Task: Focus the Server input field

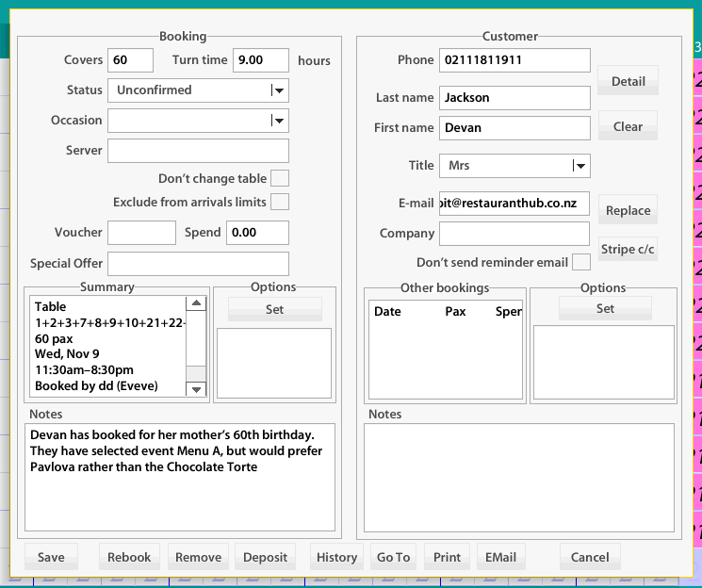Action: point(198,151)
